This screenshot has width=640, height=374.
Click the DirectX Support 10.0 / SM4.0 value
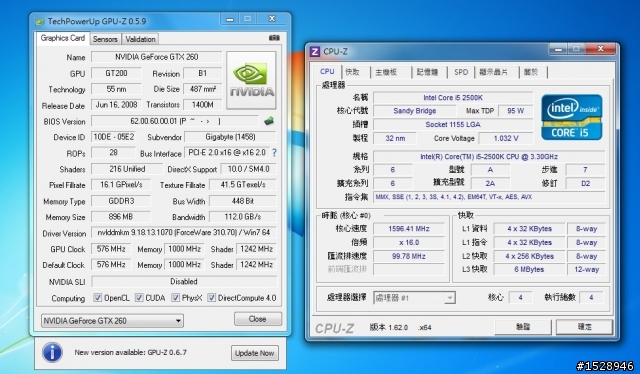tap(248, 169)
